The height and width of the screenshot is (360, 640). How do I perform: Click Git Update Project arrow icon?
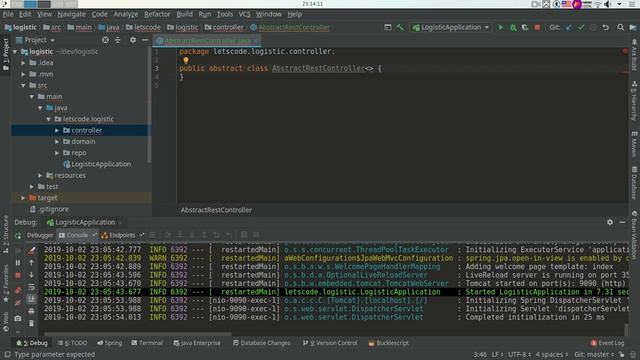click(569, 27)
